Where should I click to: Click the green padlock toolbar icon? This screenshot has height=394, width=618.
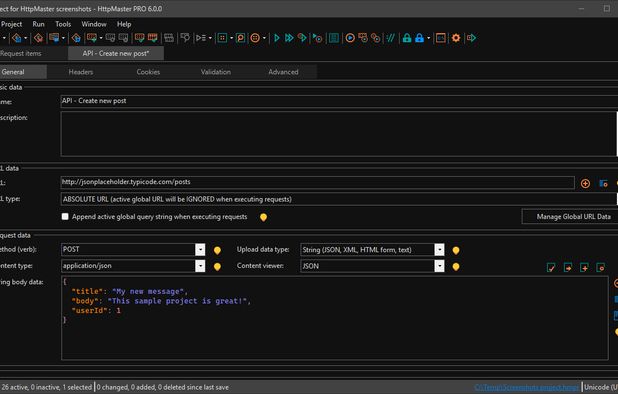(407, 38)
